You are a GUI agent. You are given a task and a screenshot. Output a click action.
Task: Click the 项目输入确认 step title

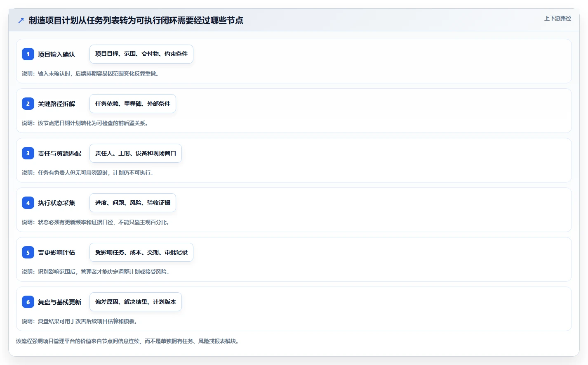click(56, 54)
